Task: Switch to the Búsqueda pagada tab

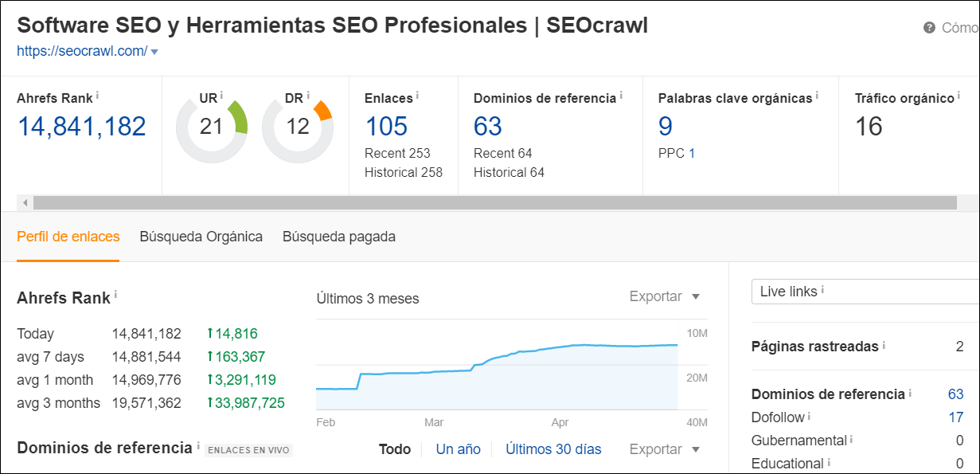Action: coord(338,236)
